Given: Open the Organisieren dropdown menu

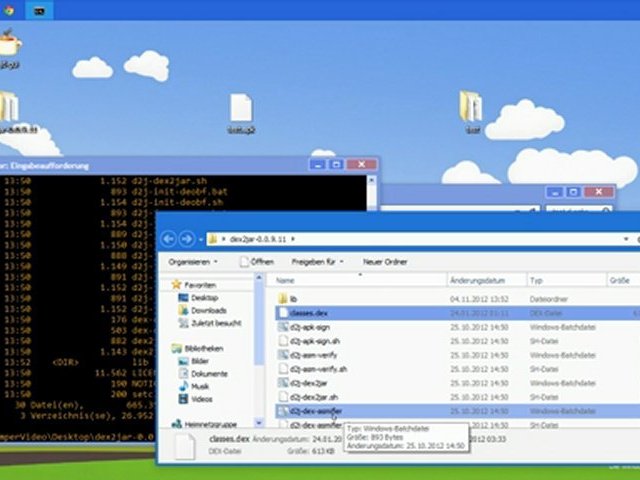Looking at the screenshot, I should (192, 261).
